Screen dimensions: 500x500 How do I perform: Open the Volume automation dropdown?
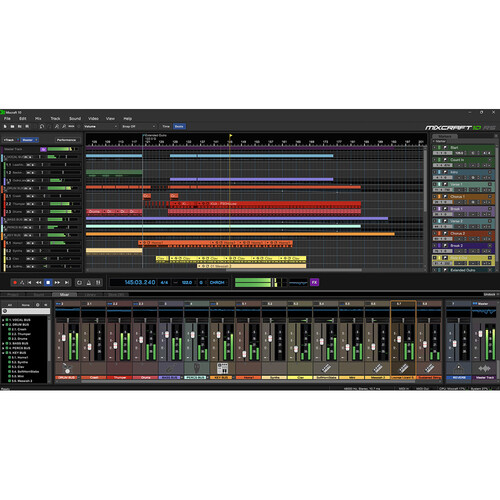(x=100, y=126)
